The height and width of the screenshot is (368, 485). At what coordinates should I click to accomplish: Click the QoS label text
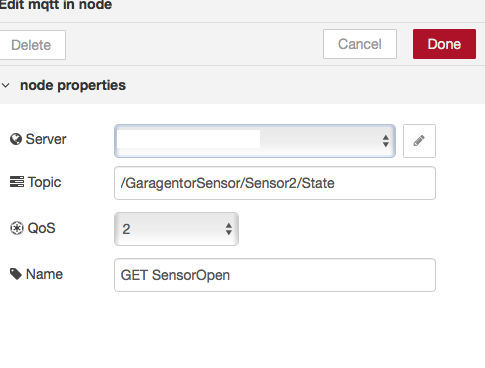tap(41, 228)
